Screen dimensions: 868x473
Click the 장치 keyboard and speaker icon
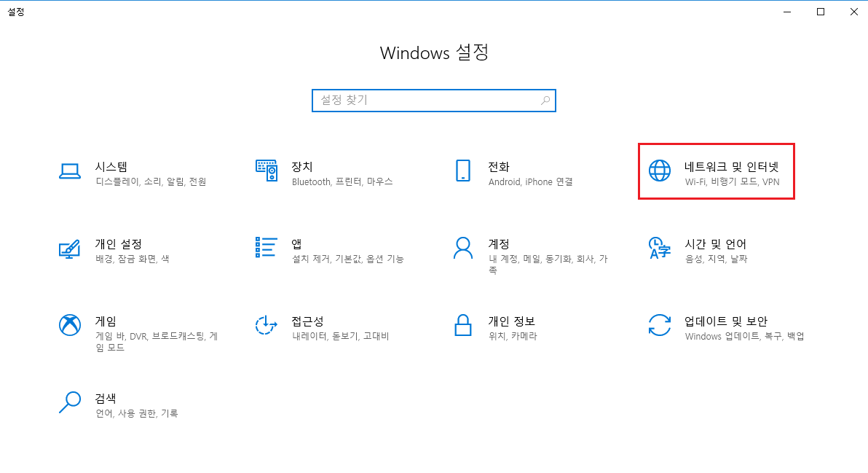(267, 171)
